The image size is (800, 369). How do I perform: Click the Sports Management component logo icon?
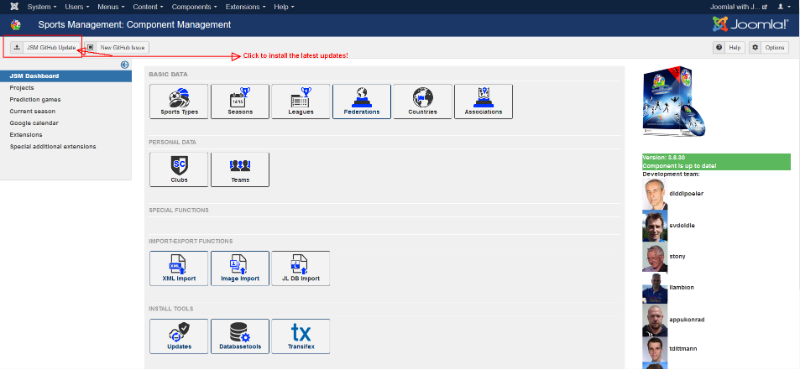(16, 24)
